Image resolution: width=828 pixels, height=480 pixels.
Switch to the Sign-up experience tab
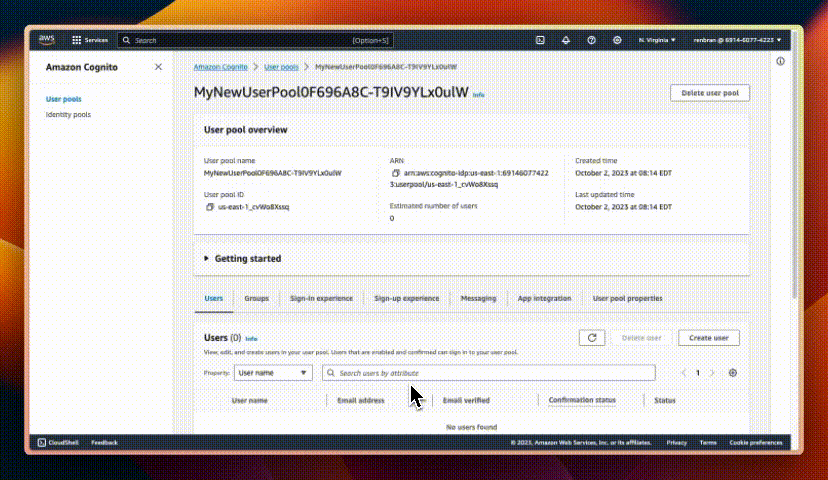(407, 298)
